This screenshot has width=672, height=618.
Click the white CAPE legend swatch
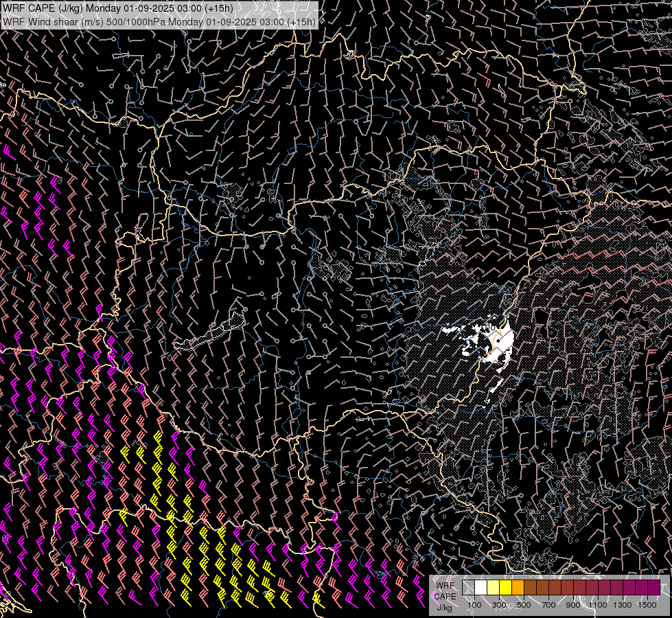click(x=481, y=588)
